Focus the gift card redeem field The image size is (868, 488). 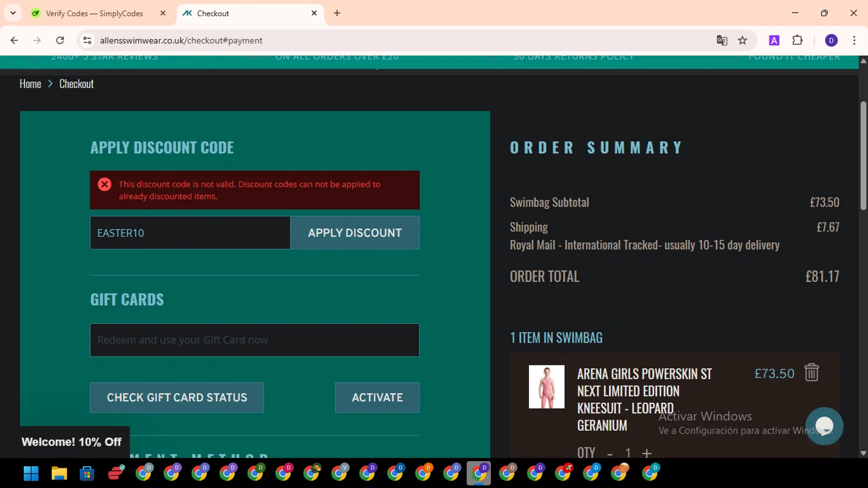click(255, 340)
